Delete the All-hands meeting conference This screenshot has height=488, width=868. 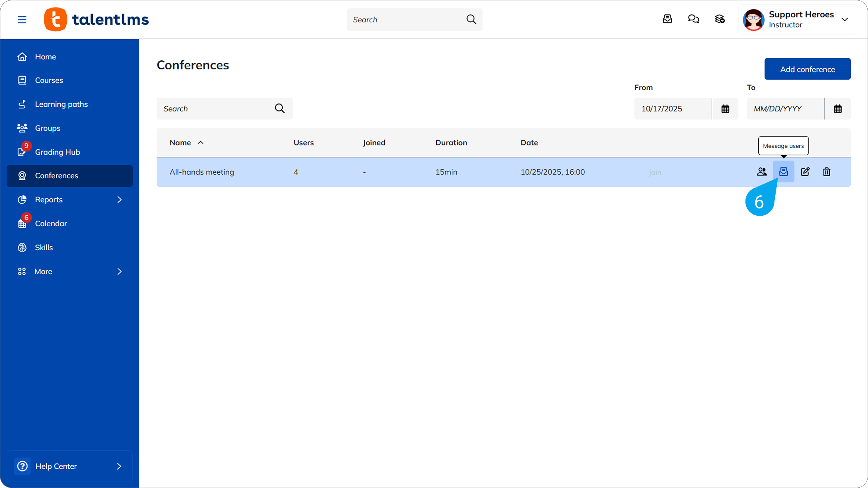pos(826,172)
